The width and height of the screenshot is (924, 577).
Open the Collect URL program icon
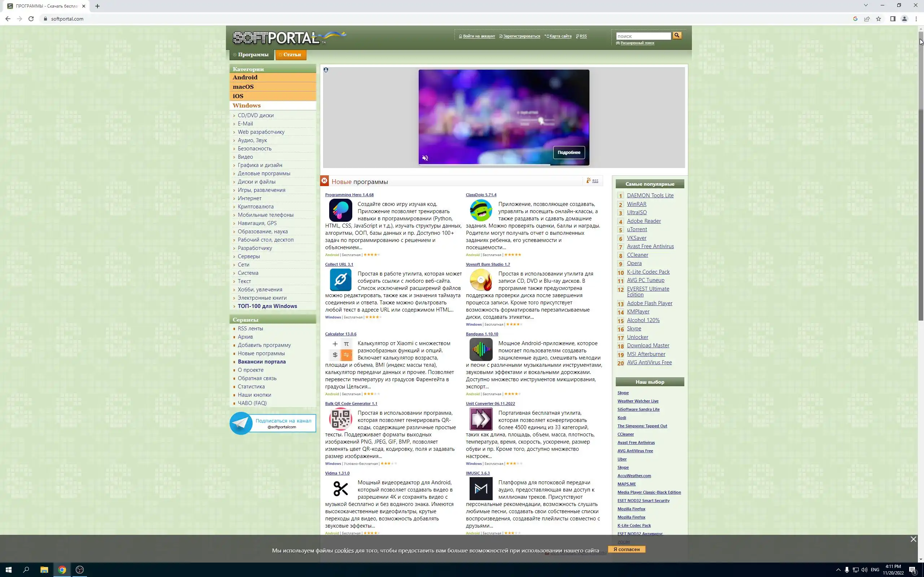click(340, 280)
